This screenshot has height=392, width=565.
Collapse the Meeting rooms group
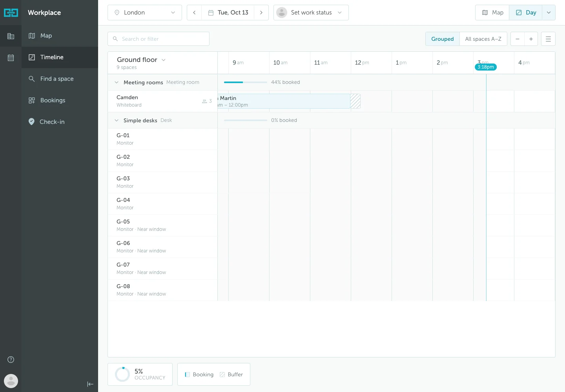[x=117, y=82]
